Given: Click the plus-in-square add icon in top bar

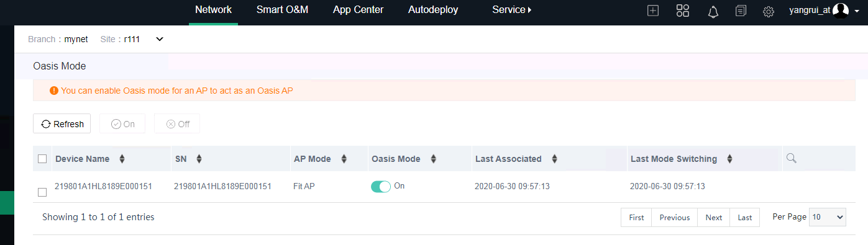Looking at the screenshot, I should pyautogui.click(x=653, y=11).
